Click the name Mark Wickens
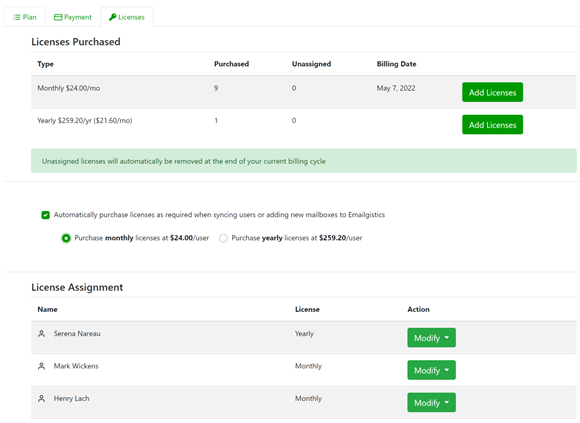Viewport: 580px width, 423px height. pyautogui.click(x=76, y=366)
